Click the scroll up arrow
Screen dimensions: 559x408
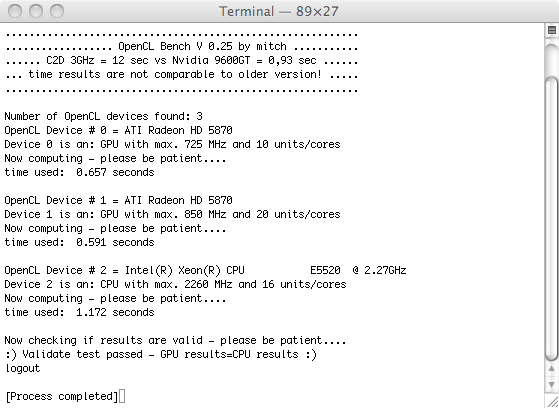point(552,369)
